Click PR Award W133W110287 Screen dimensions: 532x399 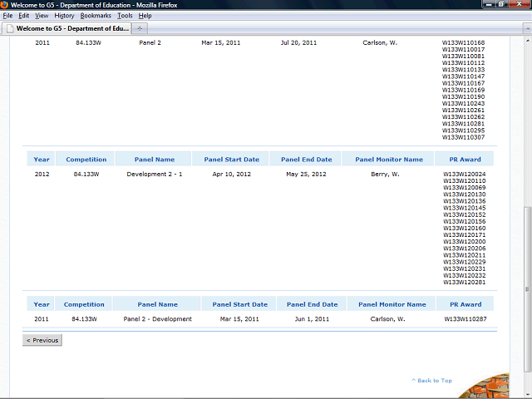coord(464,319)
